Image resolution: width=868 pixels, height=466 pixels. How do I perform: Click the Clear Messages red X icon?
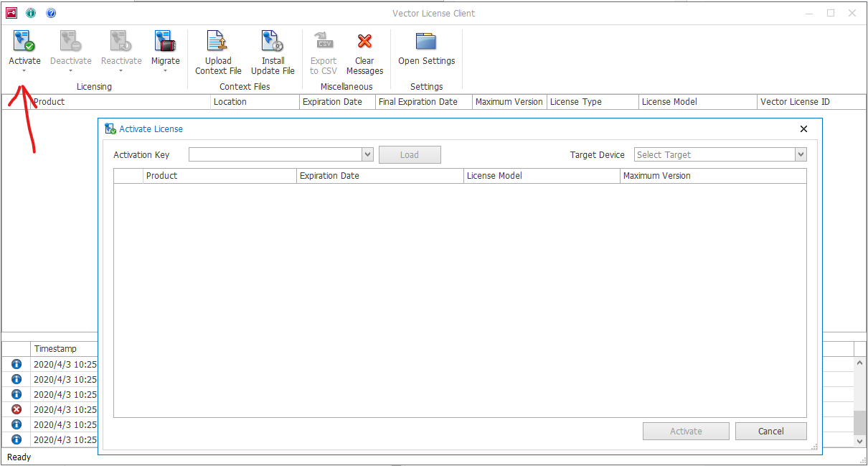click(364, 42)
